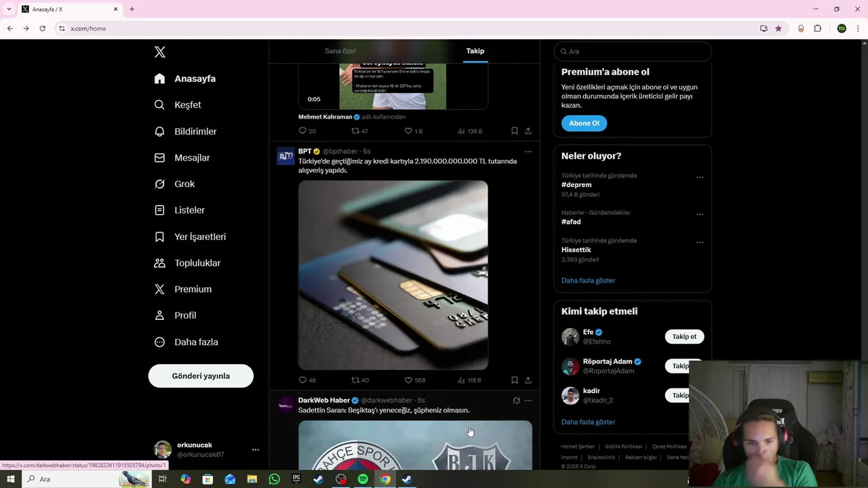Open the Hizmet Şartları footer link
Viewport: 868px width, 488px height.
[578, 447]
